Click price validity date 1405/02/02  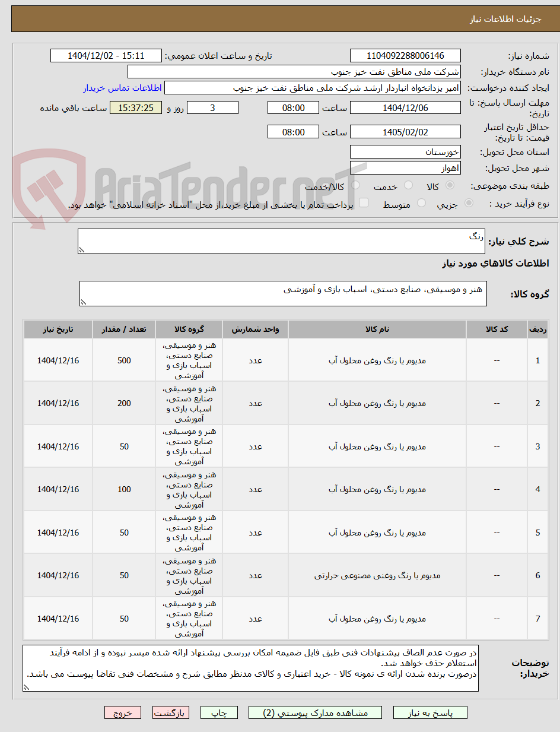(x=405, y=132)
